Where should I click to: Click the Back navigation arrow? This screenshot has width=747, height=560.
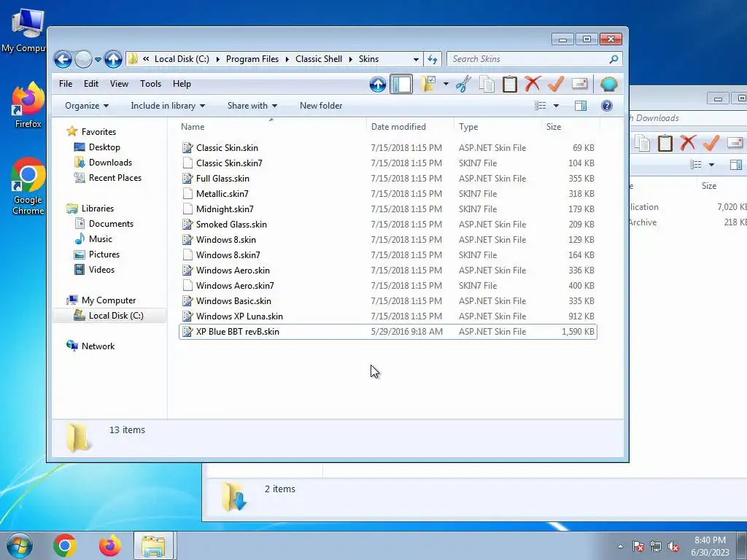pos(63,60)
